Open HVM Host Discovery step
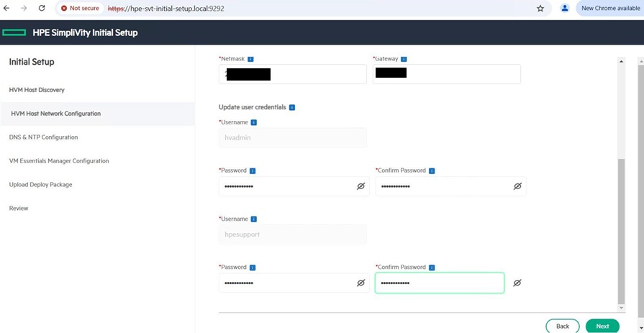Viewport: 644px width, 333px height. [x=37, y=90]
